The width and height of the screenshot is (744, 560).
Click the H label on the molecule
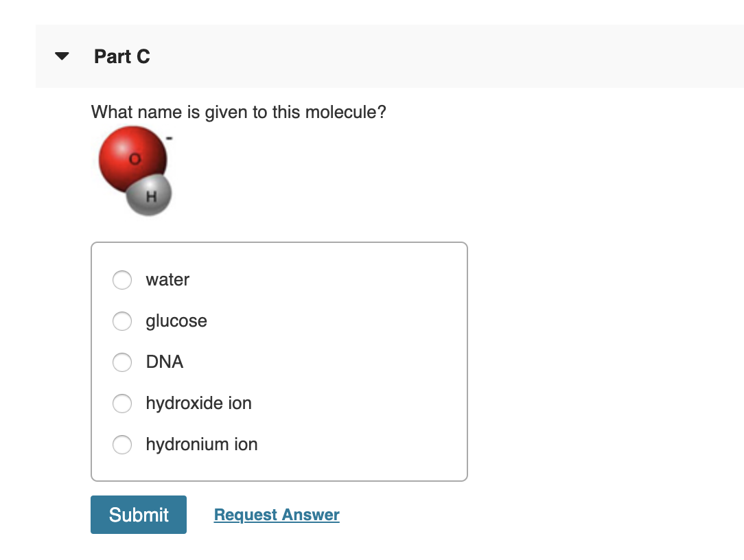(x=152, y=196)
